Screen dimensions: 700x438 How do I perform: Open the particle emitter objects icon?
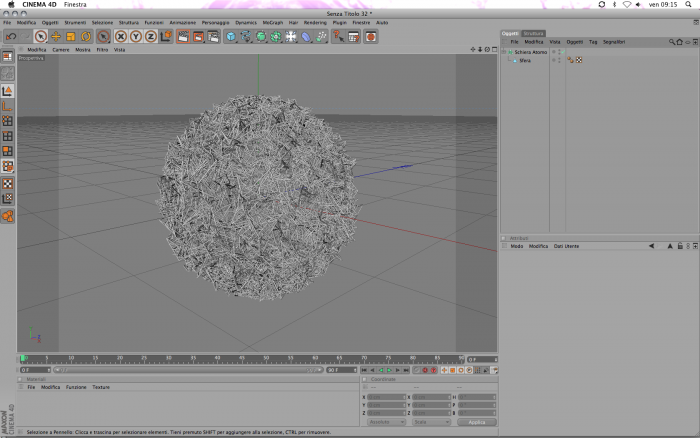(321, 37)
